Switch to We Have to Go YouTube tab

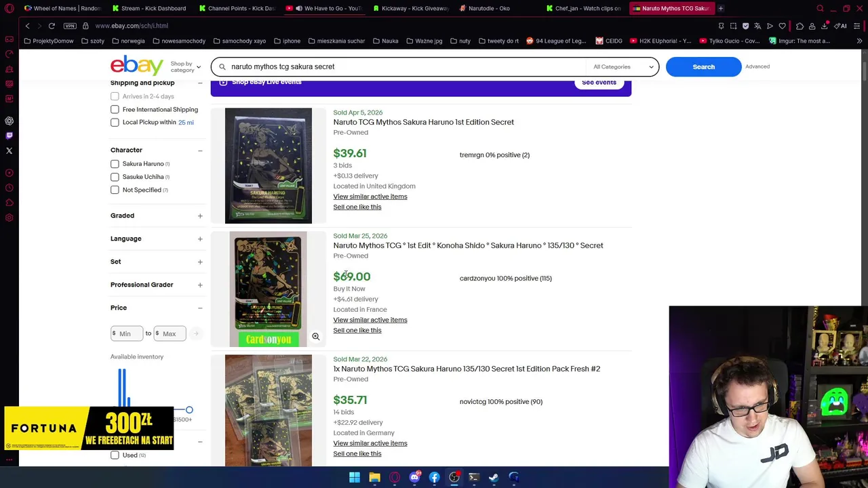tap(324, 8)
